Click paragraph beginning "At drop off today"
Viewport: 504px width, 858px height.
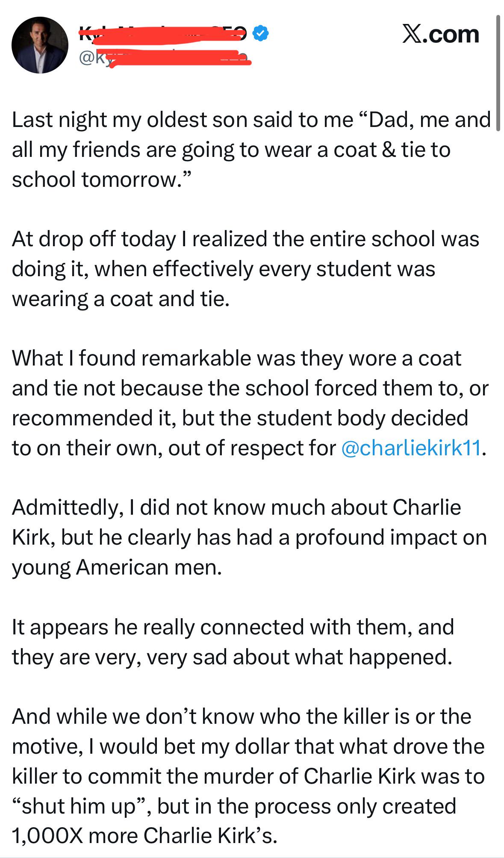245,269
